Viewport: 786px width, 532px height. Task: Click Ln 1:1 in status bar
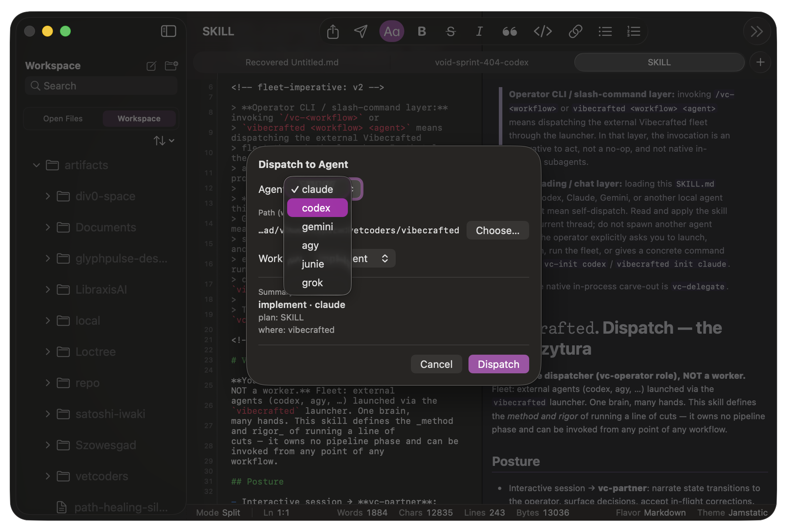pos(276,513)
